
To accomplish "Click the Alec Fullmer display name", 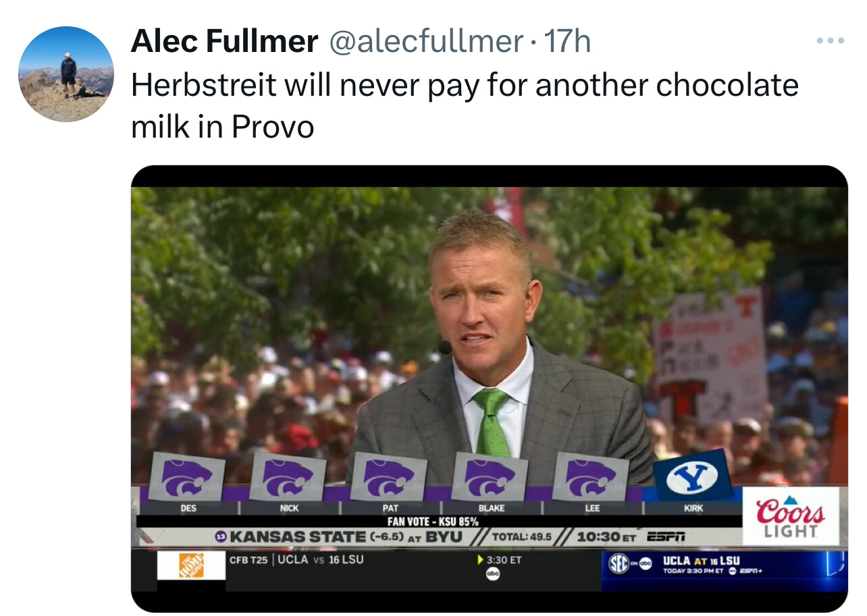I will coord(224,42).
